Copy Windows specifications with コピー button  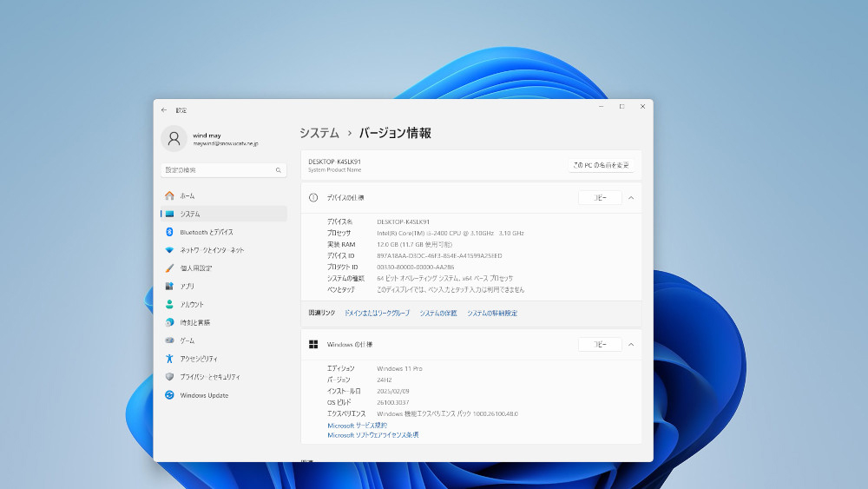pos(600,345)
